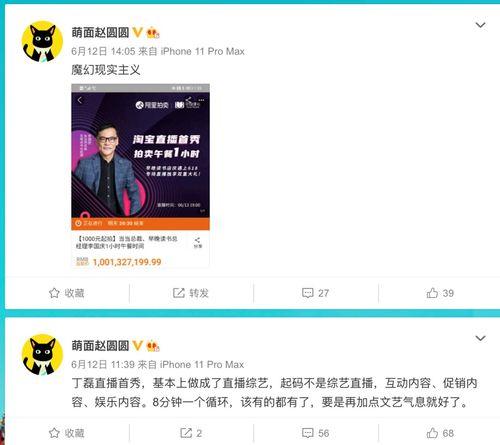Click the membership crown badge on second post
The width and height of the screenshot is (500, 445).
153,346
